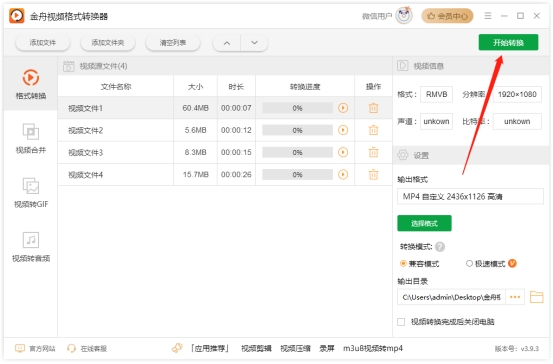
Task: Click the user avatar icon
Action: coord(404,16)
